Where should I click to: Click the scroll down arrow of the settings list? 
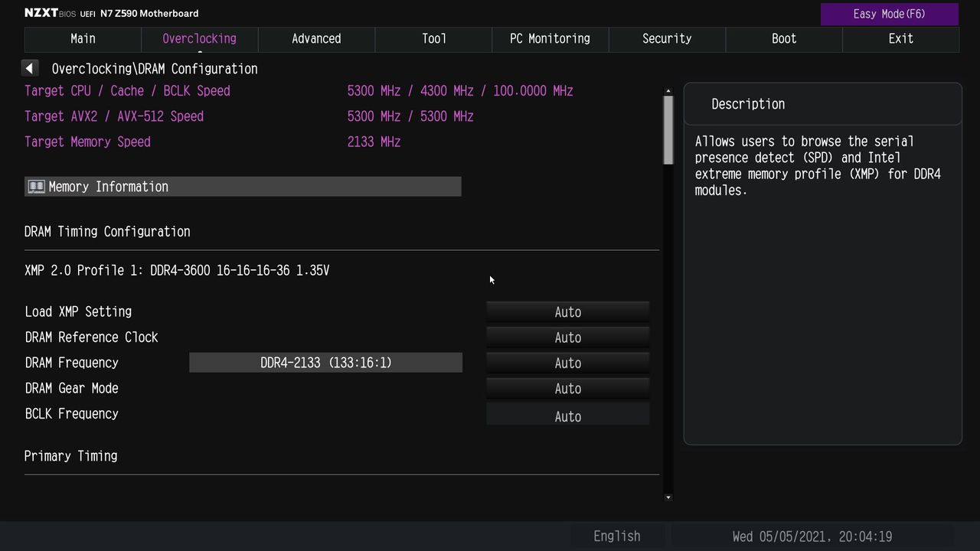(x=668, y=497)
